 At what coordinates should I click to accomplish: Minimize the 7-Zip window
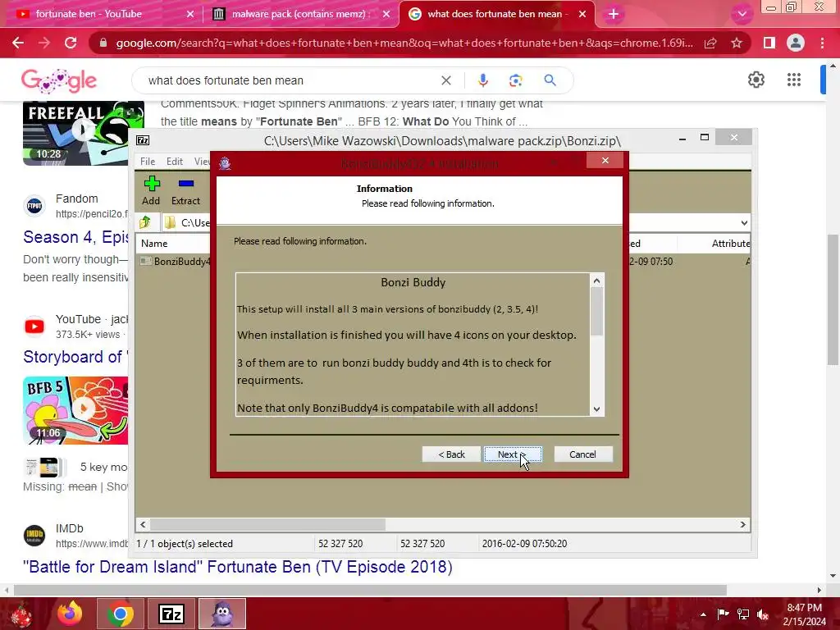click(x=682, y=138)
